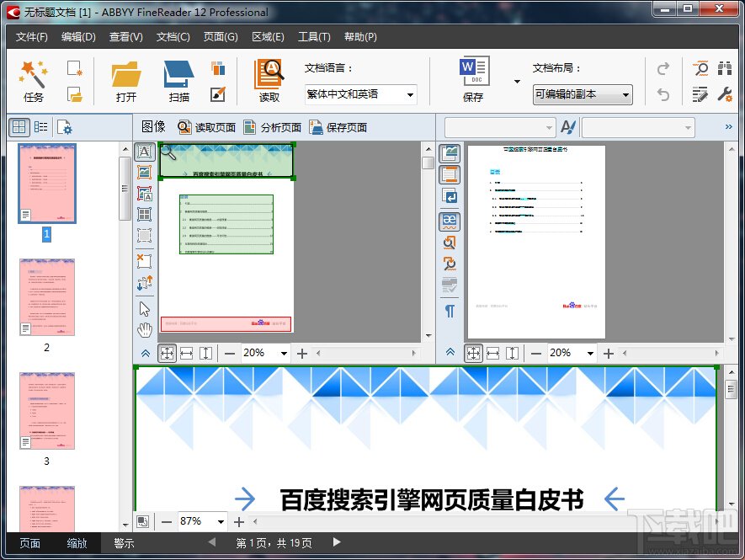Click the zoom pane vertical scrollbar thumb

[x=732, y=390]
